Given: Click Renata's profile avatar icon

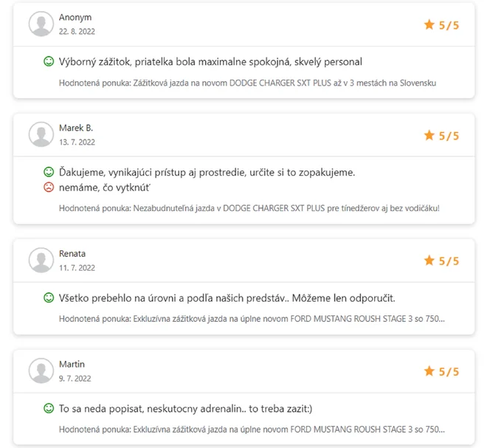Looking at the screenshot, I should [41, 260].
